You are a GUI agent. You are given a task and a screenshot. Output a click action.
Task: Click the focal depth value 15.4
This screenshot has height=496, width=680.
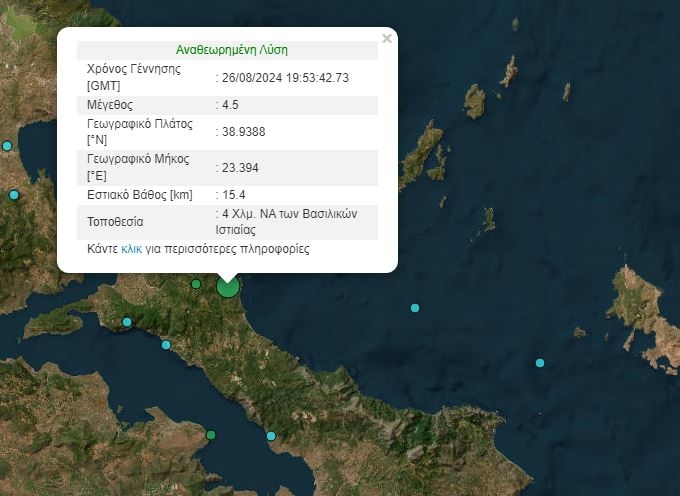point(234,195)
